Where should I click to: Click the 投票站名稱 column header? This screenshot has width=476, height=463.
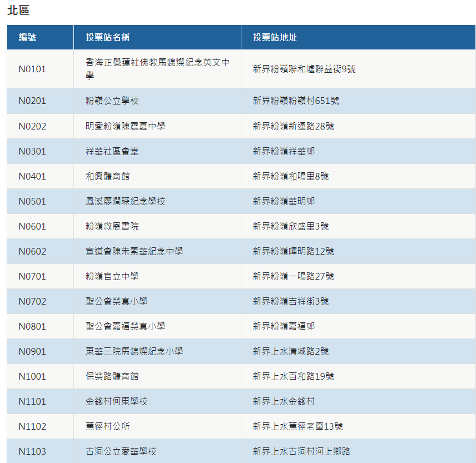[x=108, y=37]
